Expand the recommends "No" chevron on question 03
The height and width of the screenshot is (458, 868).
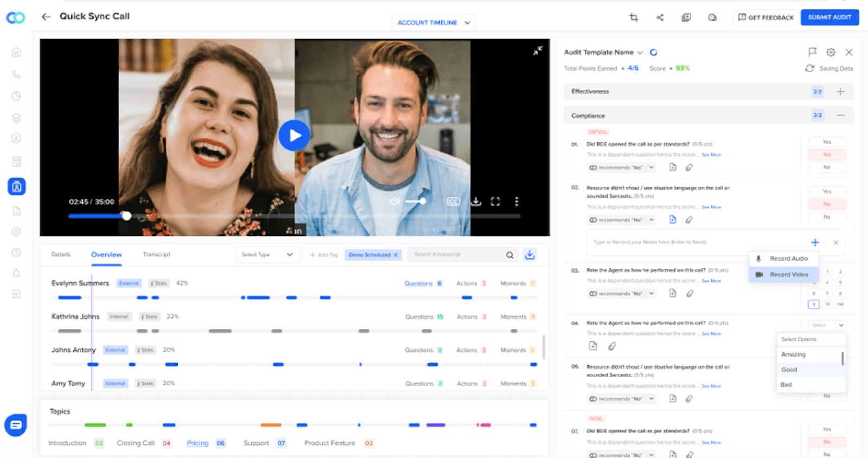(x=652, y=293)
